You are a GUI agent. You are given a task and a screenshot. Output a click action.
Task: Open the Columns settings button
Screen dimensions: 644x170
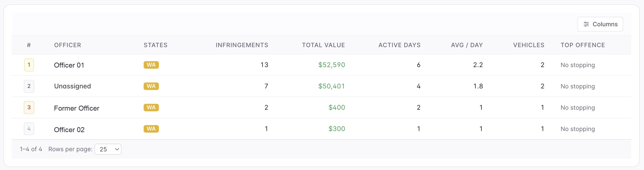[600, 24]
